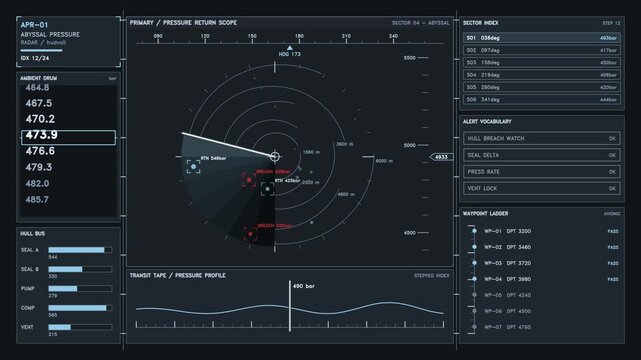The image size is (641, 360).
Task: Select sector S03 158deg row
Action: click(542, 63)
